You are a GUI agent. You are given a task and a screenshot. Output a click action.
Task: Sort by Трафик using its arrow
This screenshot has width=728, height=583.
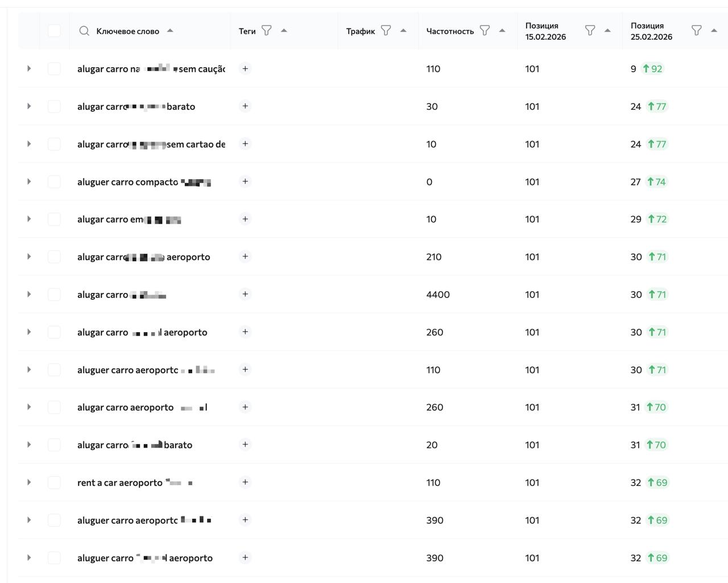403,31
